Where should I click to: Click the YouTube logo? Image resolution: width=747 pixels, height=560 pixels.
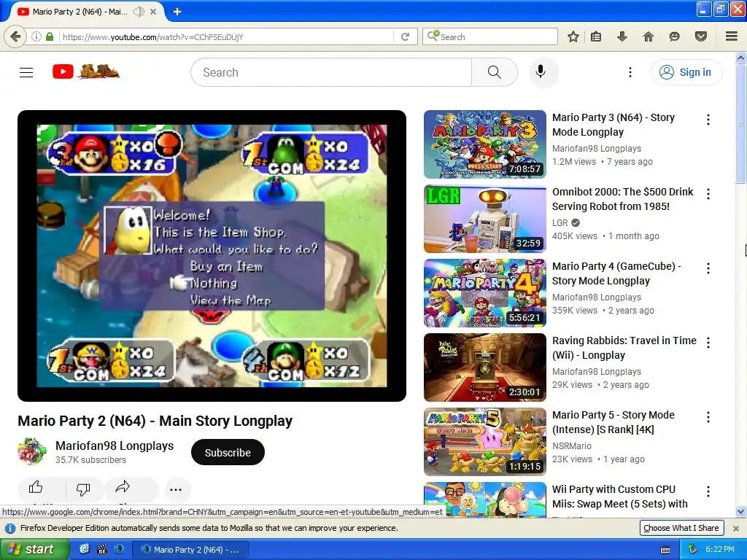click(x=86, y=72)
